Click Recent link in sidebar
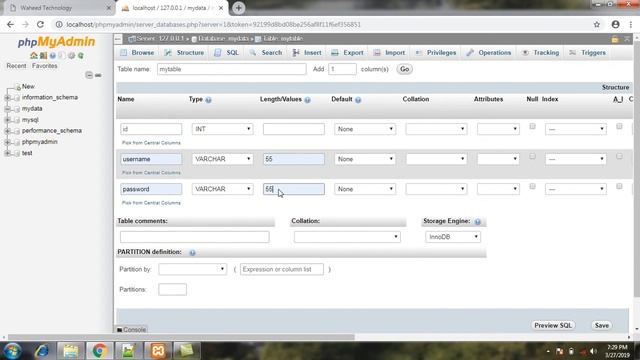The image size is (640, 360). pos(16,66)
